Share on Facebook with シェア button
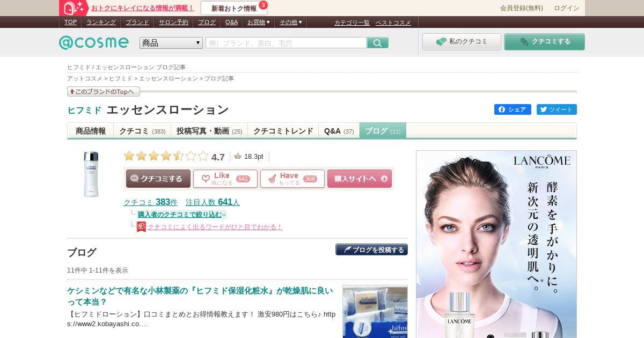The height and width of the screenshot is (338, 644). (513, 109)
